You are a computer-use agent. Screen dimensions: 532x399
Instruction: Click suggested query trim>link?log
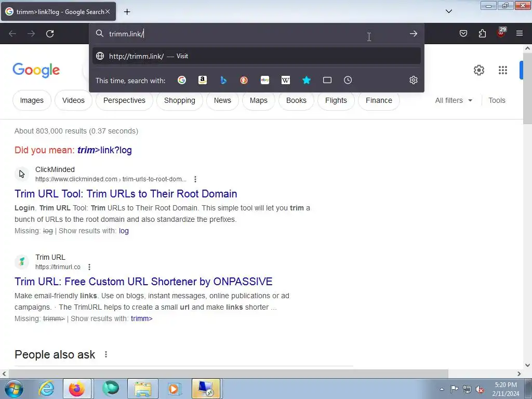104,150
